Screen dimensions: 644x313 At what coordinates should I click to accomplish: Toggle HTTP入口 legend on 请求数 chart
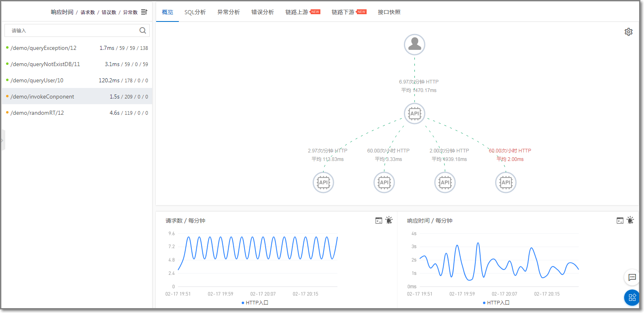(x=255, y=302)
